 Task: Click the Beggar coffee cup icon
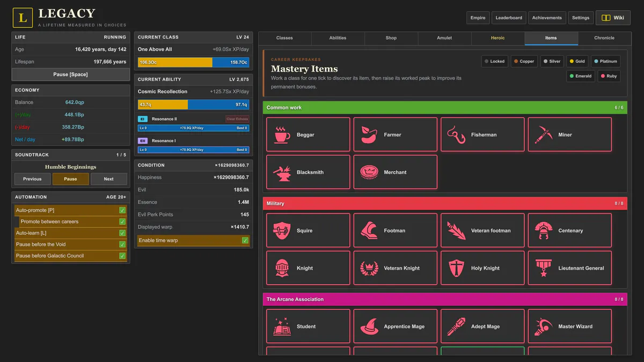(282, 135)
